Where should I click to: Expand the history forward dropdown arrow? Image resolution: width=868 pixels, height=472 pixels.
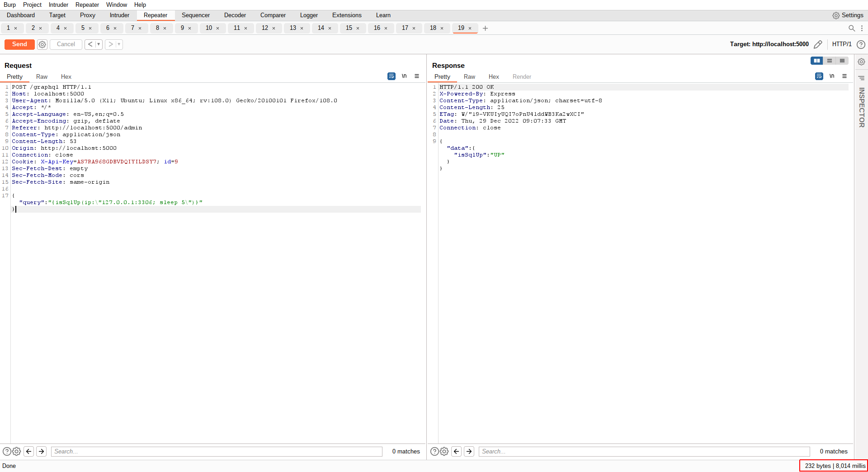[x=119, y=44]
